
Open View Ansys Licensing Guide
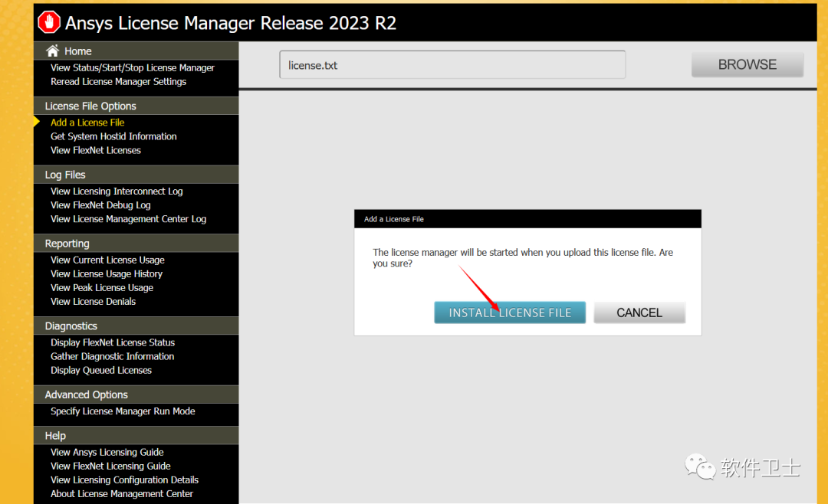107,452
